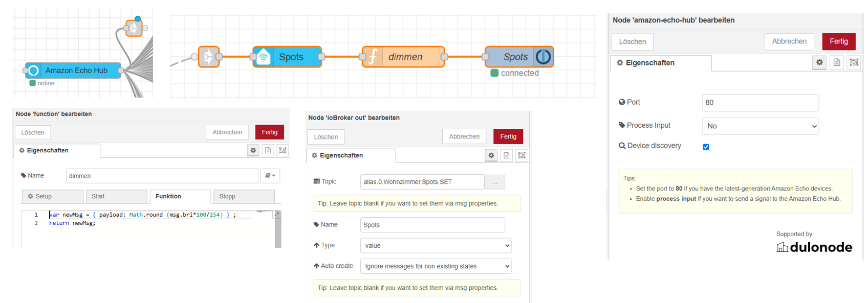Click the appearance icon in the amazon-echo-hub panel
The width and height of the screenshot is (868, 303).
(854, 62)
